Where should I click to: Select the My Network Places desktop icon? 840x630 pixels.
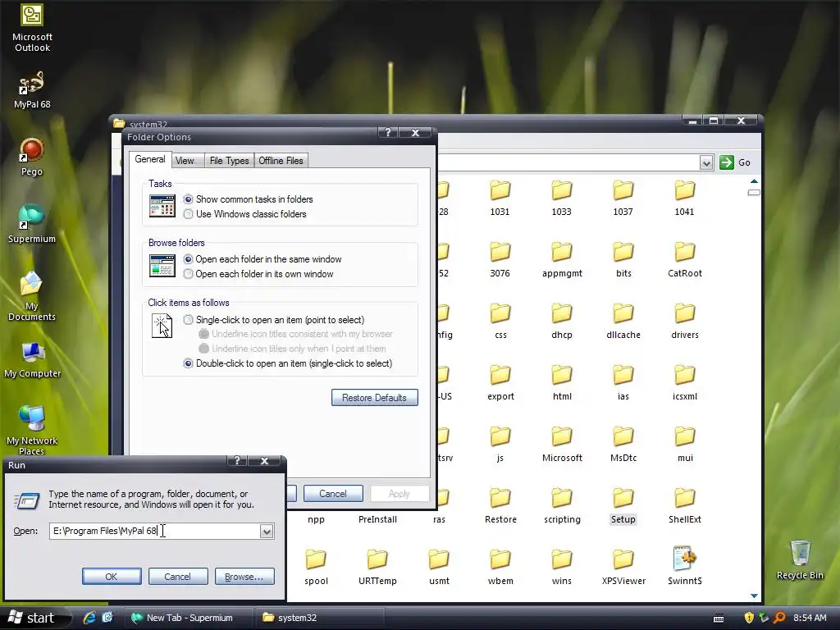(x=32, y=430)
